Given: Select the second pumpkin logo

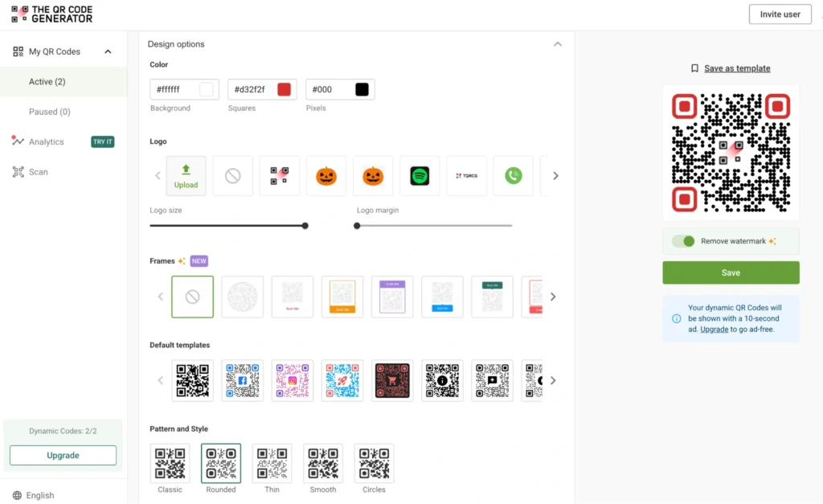Looking at the screenshot, I should (373, 176).
